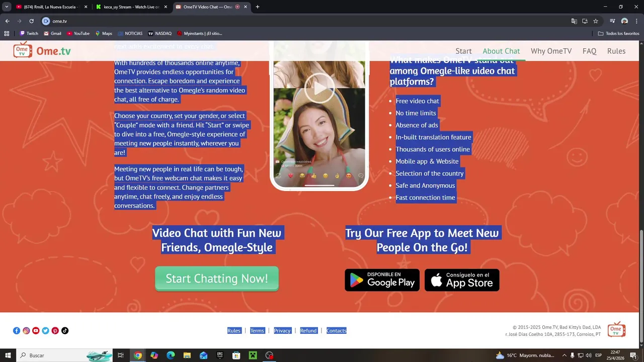The height and width of the screenshot is (362, 644).
Task: Click the install app icon in address bar
Action: click(x=585, y=21)
